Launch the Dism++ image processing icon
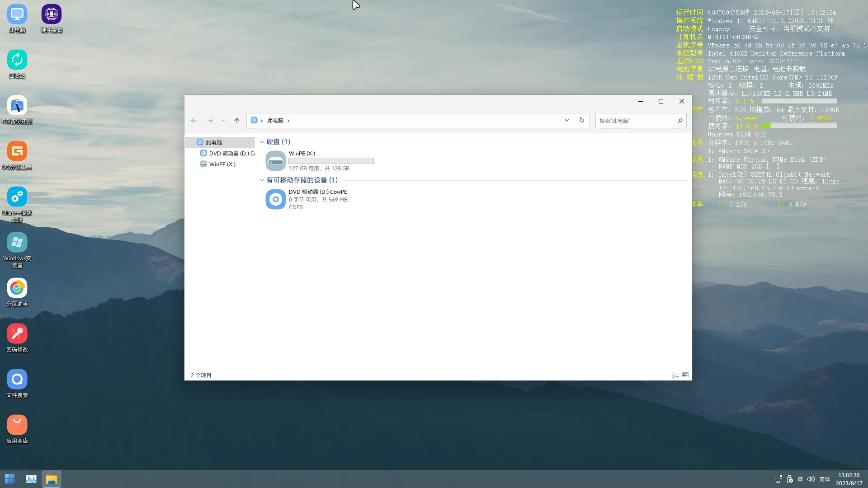 (17, 197)
